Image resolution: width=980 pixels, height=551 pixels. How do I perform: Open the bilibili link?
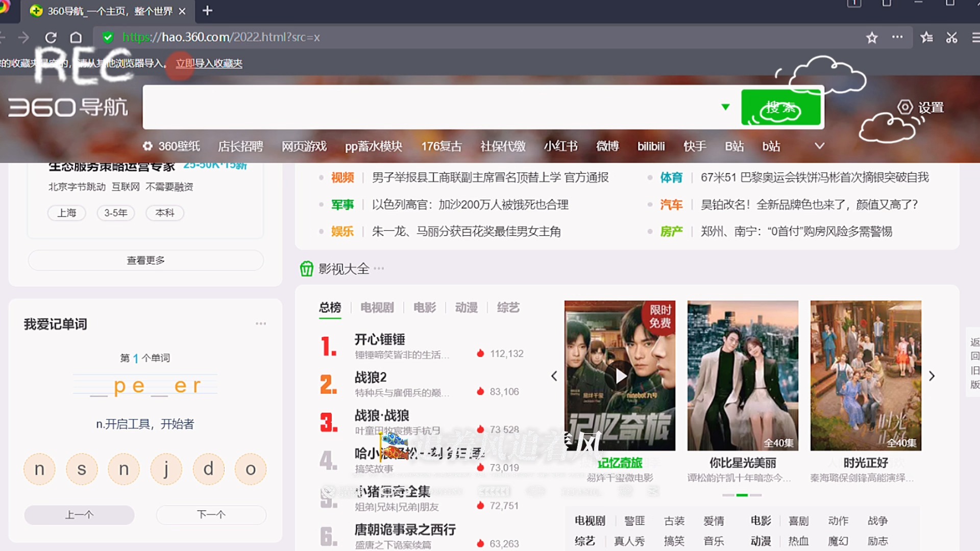pos(651,146)
